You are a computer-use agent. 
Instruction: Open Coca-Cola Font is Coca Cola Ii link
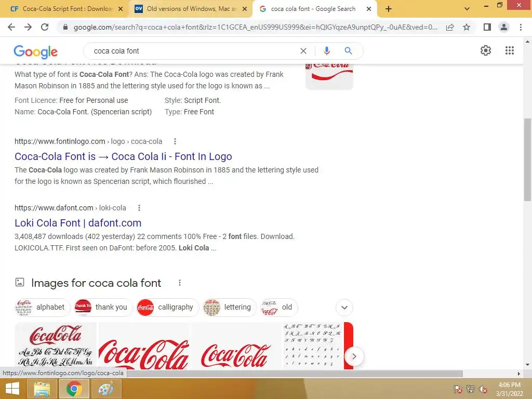(x=123, y=156)
